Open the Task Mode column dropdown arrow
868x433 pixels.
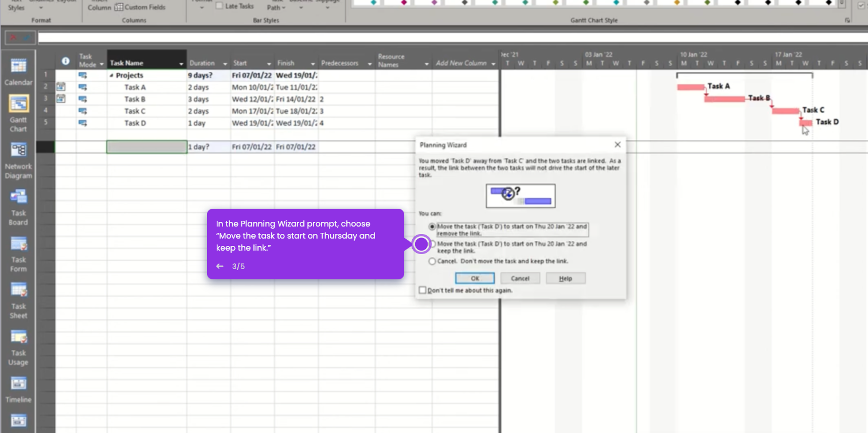pos(101,64)
